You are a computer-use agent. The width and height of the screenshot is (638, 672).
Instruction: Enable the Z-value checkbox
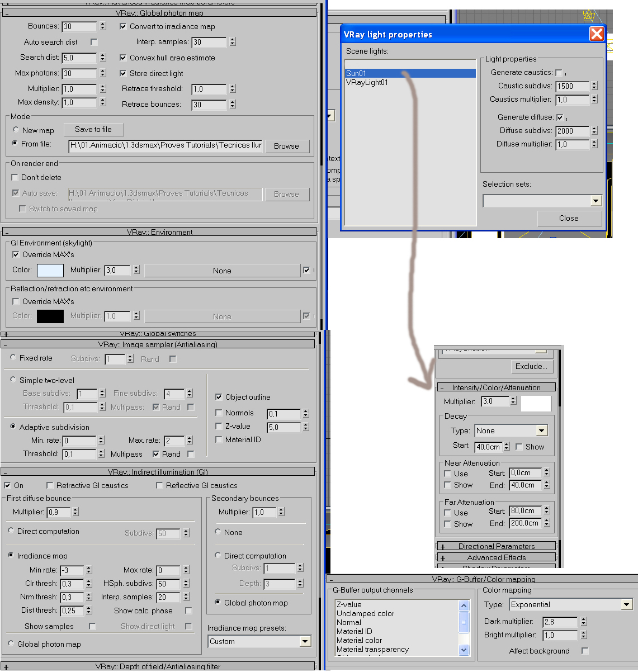click(219, 426)
